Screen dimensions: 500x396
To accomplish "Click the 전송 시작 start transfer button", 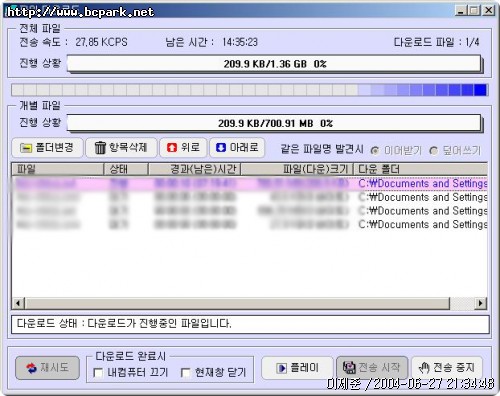I will 372,368.
